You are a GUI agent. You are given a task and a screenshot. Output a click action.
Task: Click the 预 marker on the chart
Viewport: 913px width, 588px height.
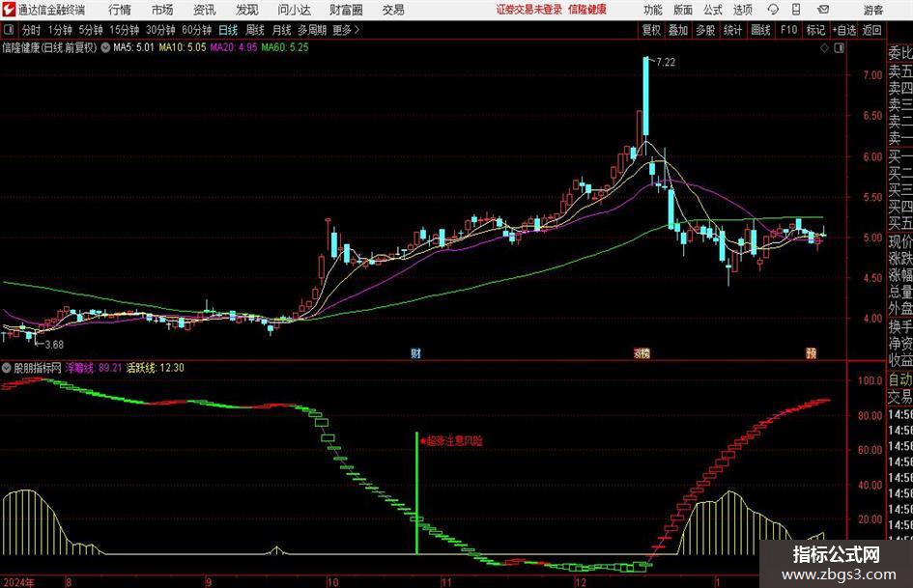coord(812,352)
